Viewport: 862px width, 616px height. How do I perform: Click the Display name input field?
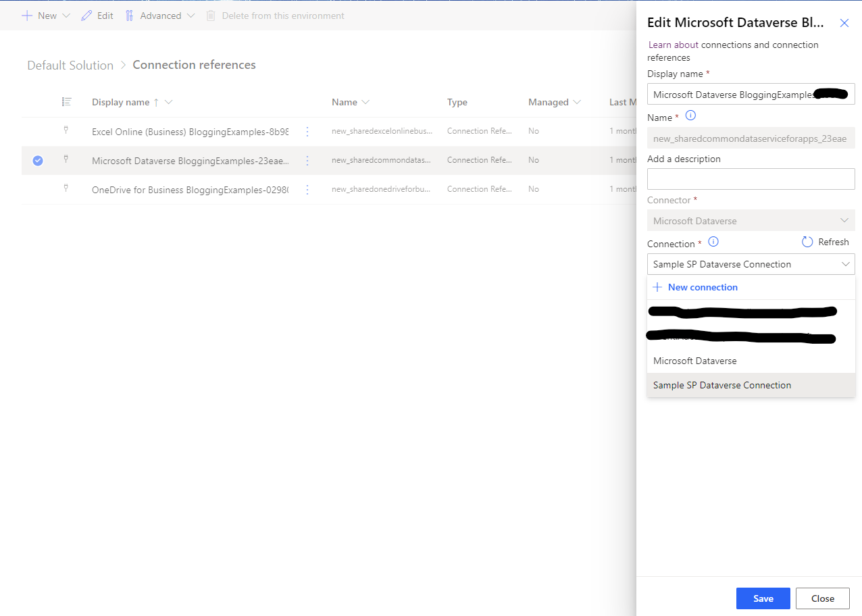pyautogui.click(x=751, y=95)
